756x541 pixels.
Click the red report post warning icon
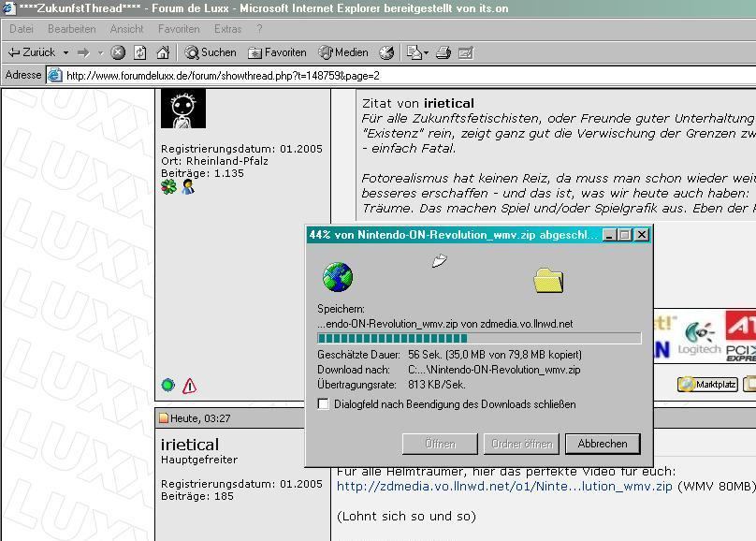click(x=190, y=386)
